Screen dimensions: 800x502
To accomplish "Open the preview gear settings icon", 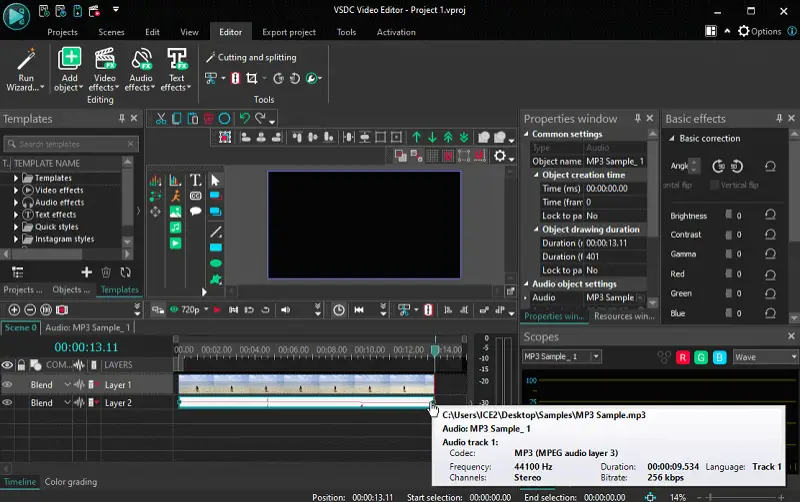I will pos(500,156).
